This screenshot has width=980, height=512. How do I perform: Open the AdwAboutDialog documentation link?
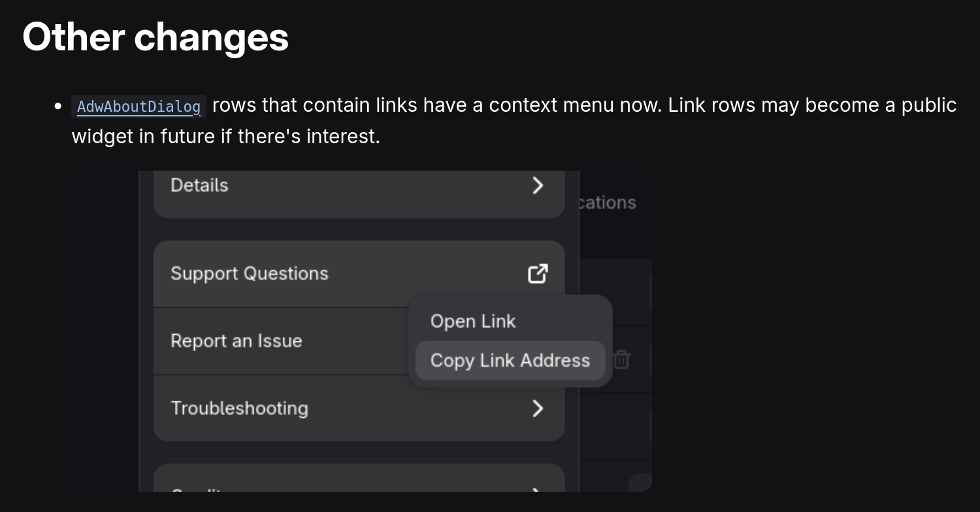tap(139, 107)
